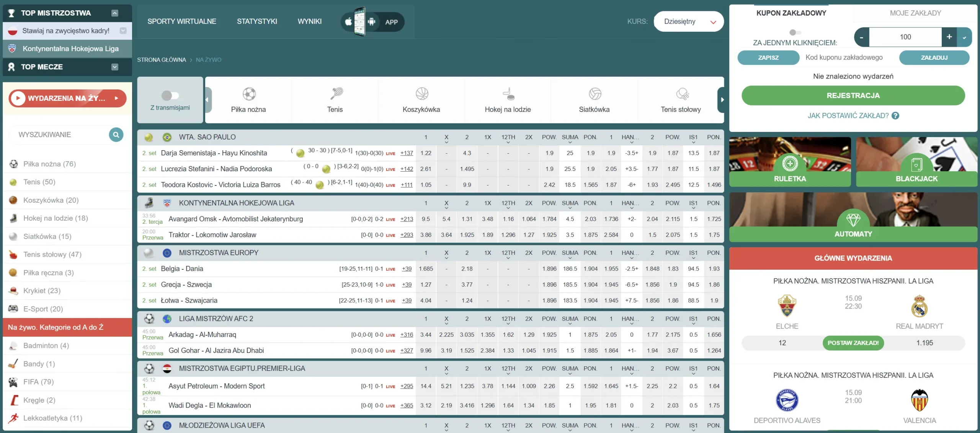Screen dimensions: 980x433
Task: Click the ZAPISZ coupon button
Action: tap(768, 57)
